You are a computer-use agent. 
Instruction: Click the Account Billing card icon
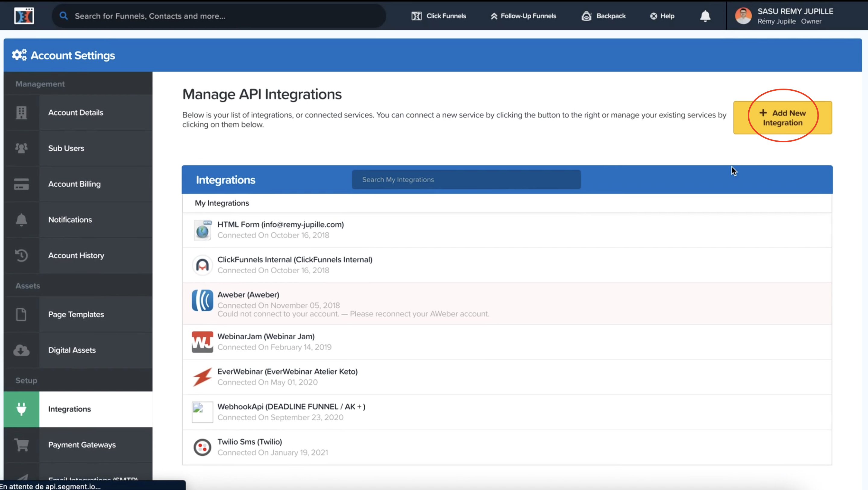click(21, 184)
